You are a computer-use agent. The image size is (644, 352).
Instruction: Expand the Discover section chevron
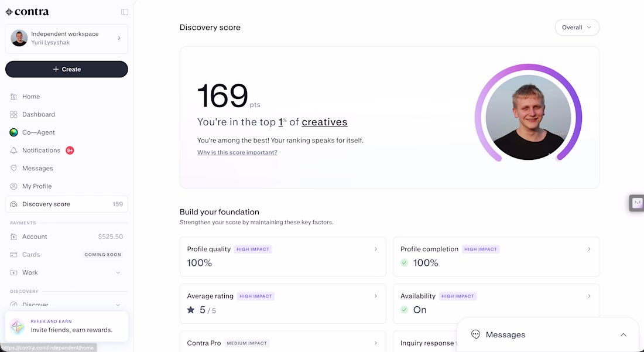coord(118,305)
